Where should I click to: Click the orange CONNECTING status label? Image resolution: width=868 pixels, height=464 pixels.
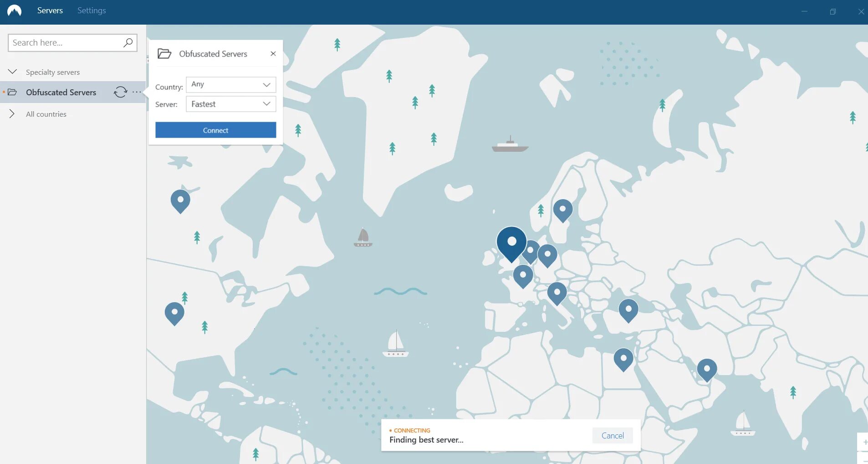[412, 430]
